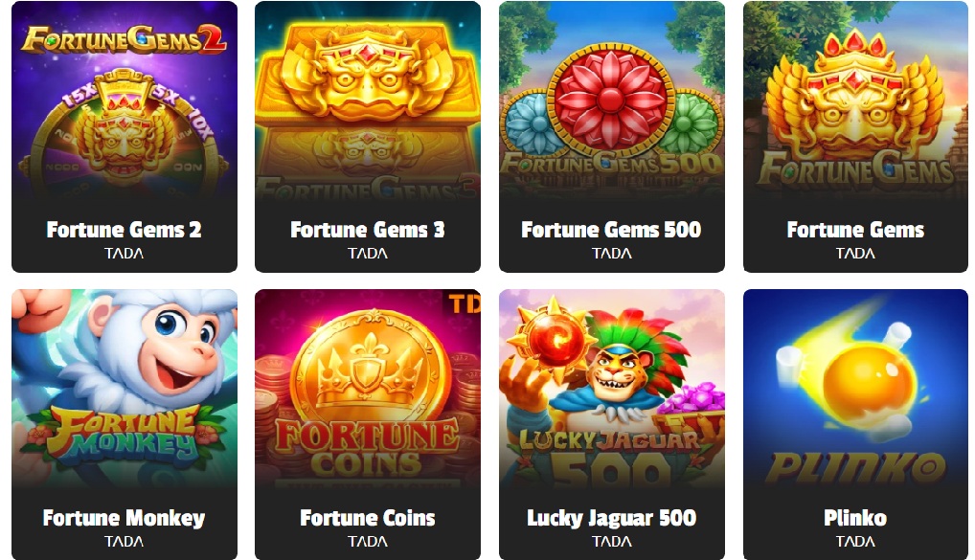The height and width of the screenshot is (560, 975).
Task: Click the 'Fortune Gems' title in top-right card
Action: pos(855,230)
